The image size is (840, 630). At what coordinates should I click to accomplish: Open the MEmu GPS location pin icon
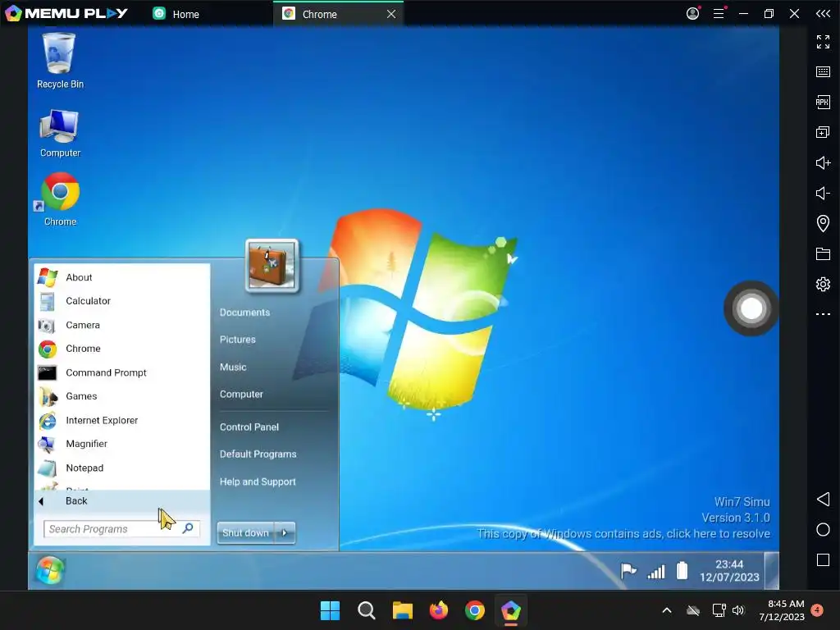[x=823, y=223]
